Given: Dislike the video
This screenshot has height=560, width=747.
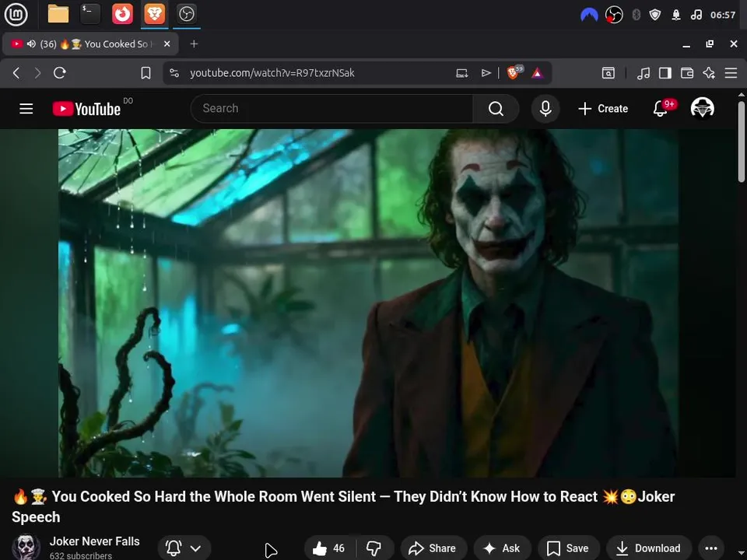Looking at the screenshot, I should [374, 548].
